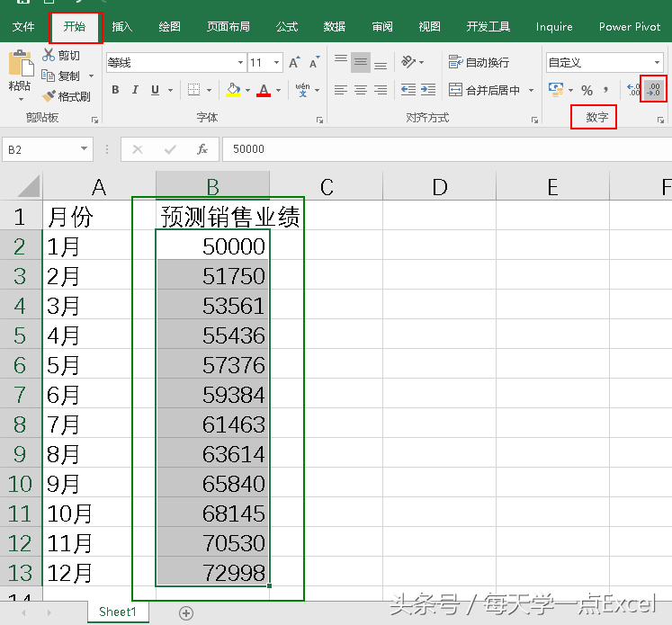
Task: Click the Cut (剪切) scissors icon
Action: point(48,55)
